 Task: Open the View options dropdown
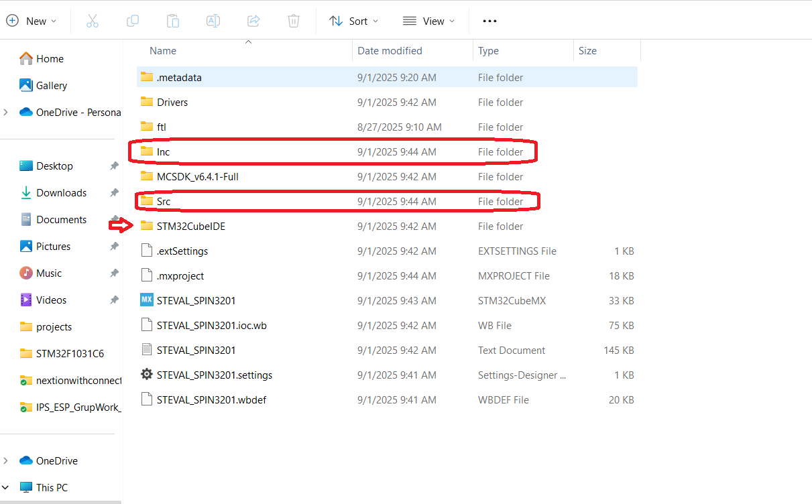point(428,21)
